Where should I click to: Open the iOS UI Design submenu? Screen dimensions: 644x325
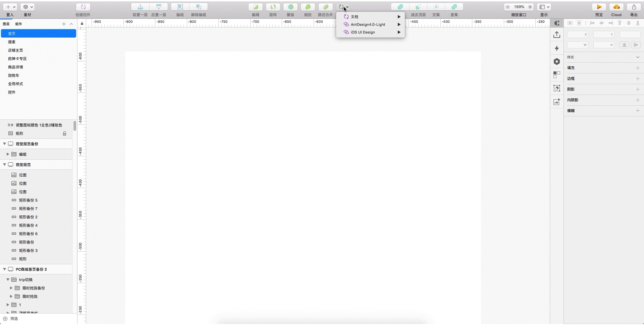pyautogui.click(x=371, y=32)
